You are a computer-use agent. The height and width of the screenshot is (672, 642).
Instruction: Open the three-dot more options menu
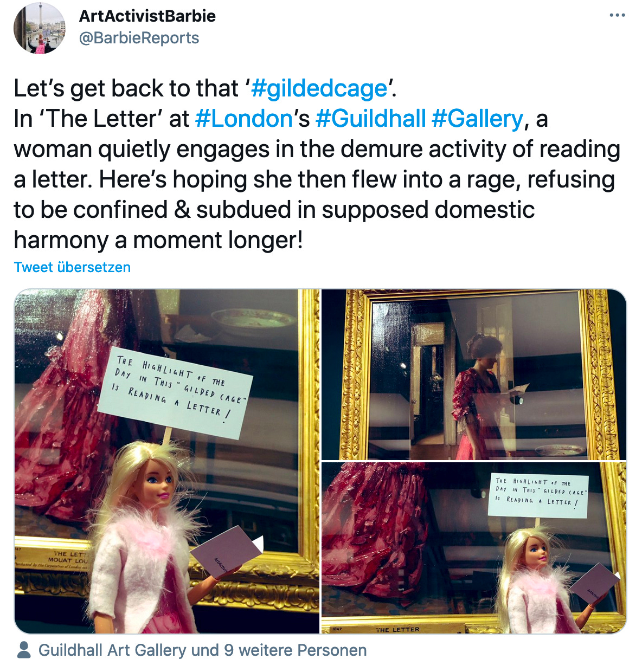pyautogui.click(x=617, y=15)
